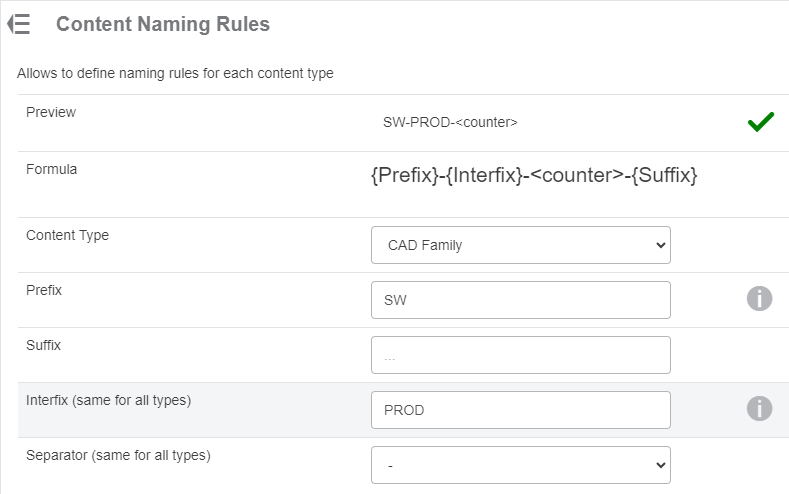Screen dimensions: 789x494
Task: Click the Interfix (same for all types) label
Action: click(108, 400)
